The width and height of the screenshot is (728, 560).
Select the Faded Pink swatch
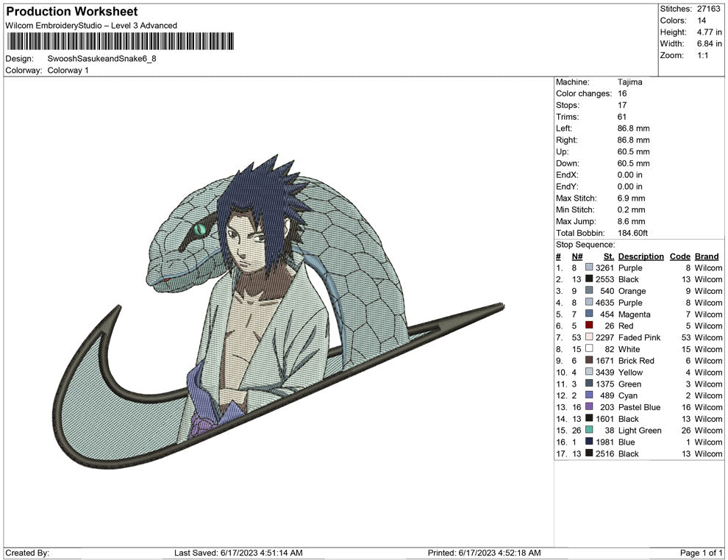(589, 337)
